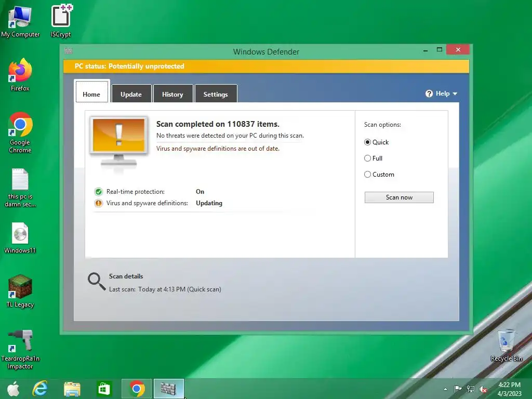Open the Settings tab
Viewport: 532px width, 399px height.
[x=216, y=94]
